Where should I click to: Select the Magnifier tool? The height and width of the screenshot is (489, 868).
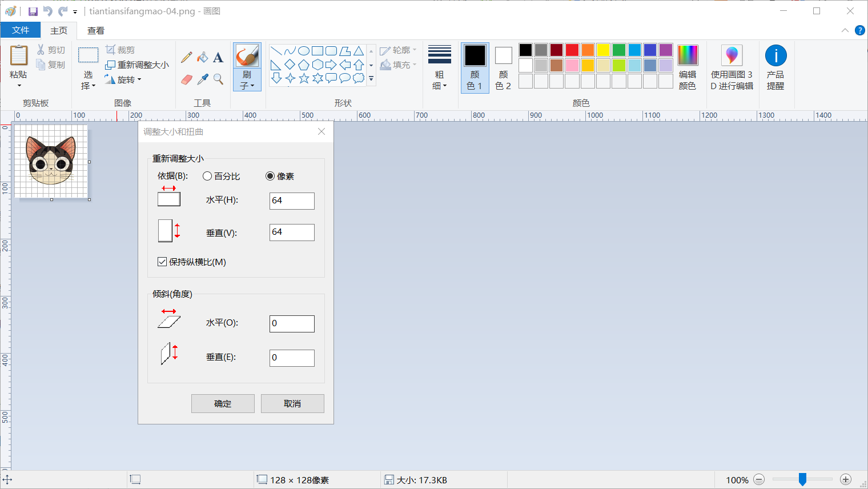(218, 79)
